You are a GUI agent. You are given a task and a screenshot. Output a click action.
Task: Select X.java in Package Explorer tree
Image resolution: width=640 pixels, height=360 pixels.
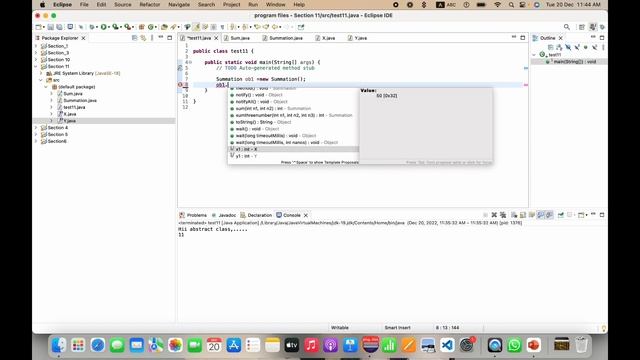pos(70,114)
